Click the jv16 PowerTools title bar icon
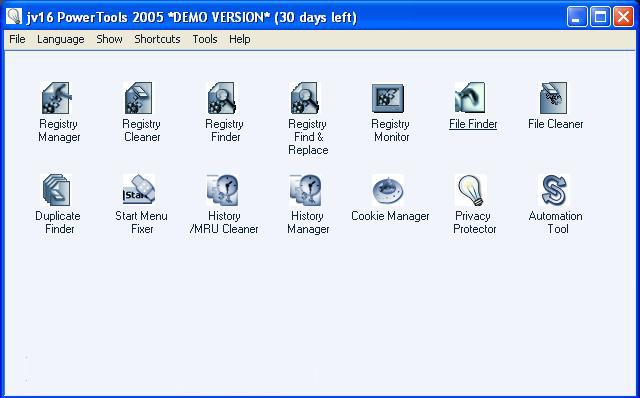The height and width of the screenshot is (398, 640). 14,17
